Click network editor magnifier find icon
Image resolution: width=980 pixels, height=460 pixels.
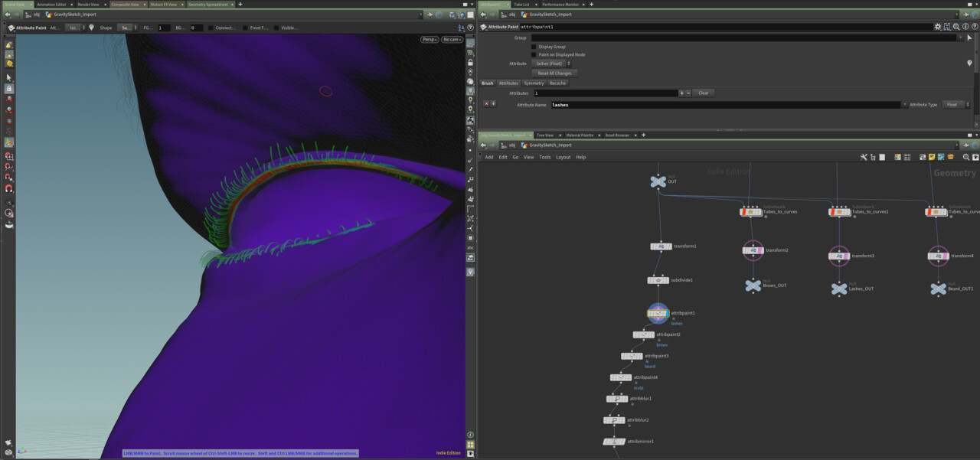tap(966, 157)
